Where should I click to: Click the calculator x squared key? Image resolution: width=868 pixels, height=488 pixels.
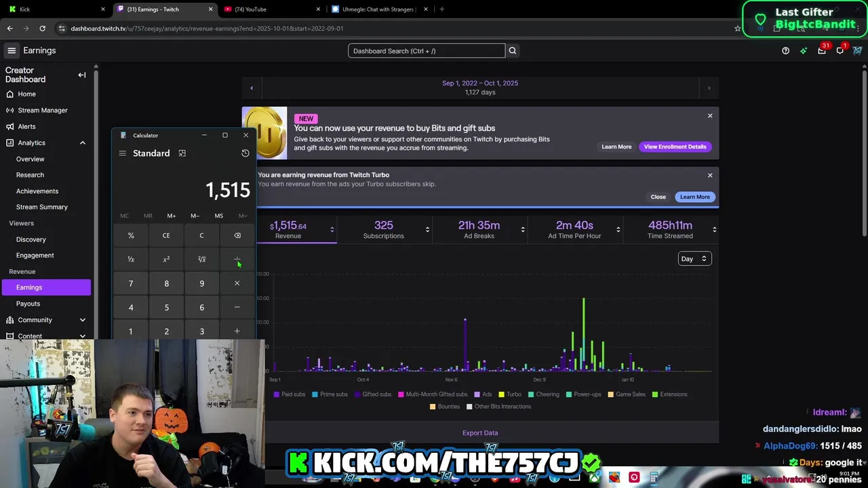pyautogui.click(x=166, y=259)
